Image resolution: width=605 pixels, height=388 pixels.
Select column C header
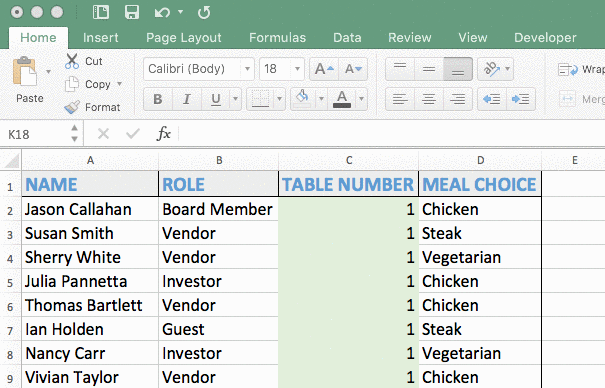[349, 160]
